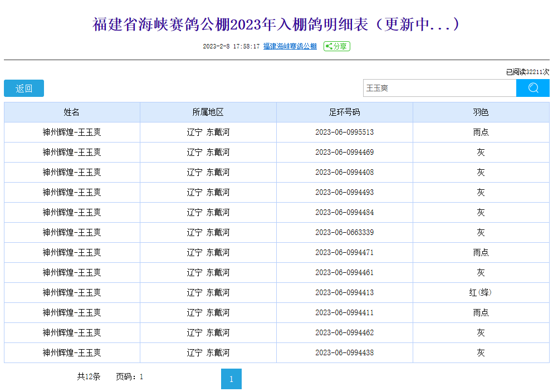
Task: Select page 1 in pagination
Action: (231, 379)
